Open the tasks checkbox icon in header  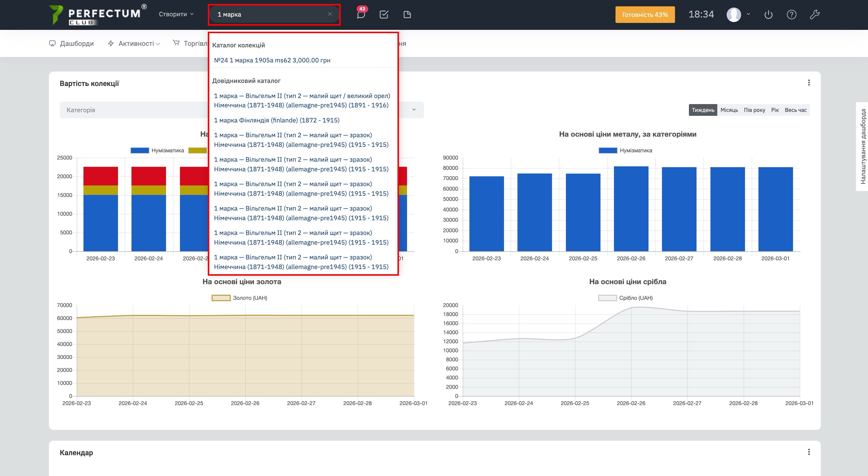(x=384, y=14)
